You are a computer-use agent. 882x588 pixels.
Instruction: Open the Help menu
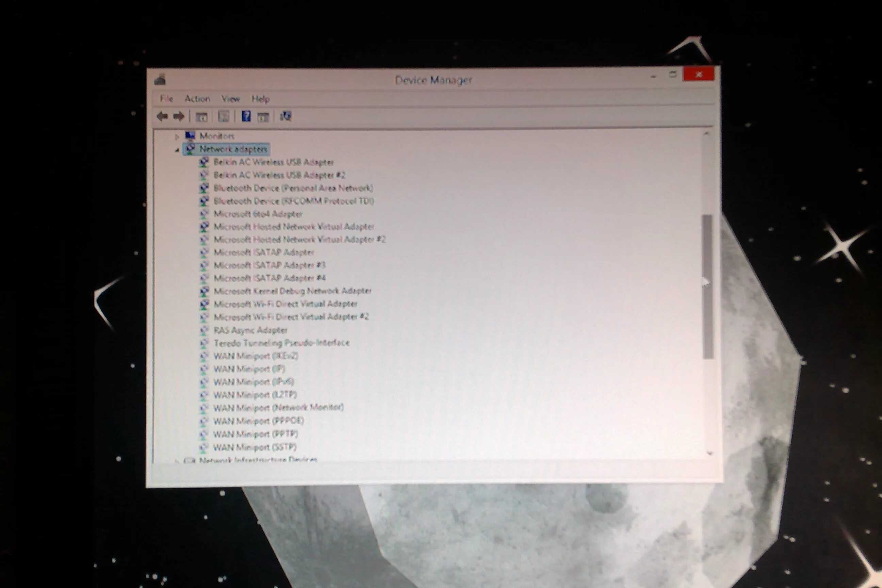point(260,99)
